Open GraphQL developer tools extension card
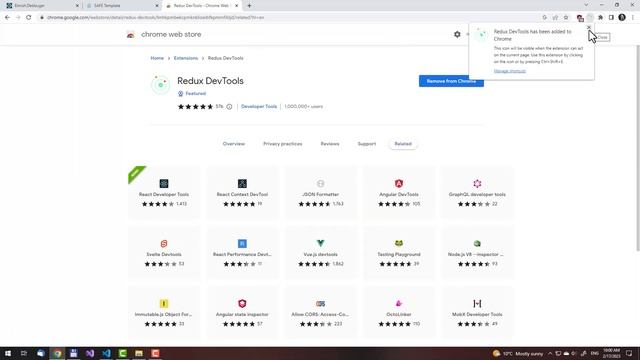Screen dimensions: 640x360 [x=477, y=193]
